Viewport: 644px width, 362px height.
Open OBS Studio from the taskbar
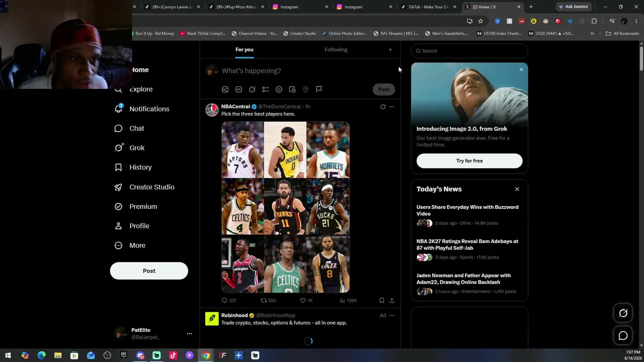[x=107, y=355]
